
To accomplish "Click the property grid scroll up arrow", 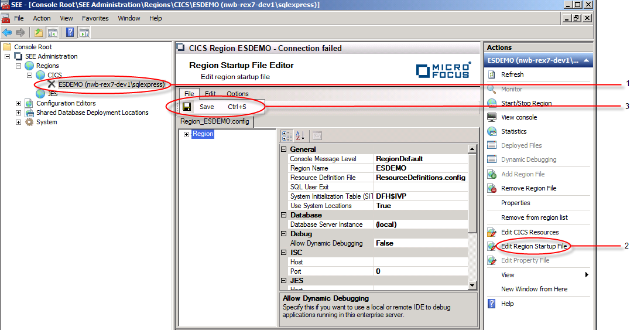I will [x=472, y=149].
